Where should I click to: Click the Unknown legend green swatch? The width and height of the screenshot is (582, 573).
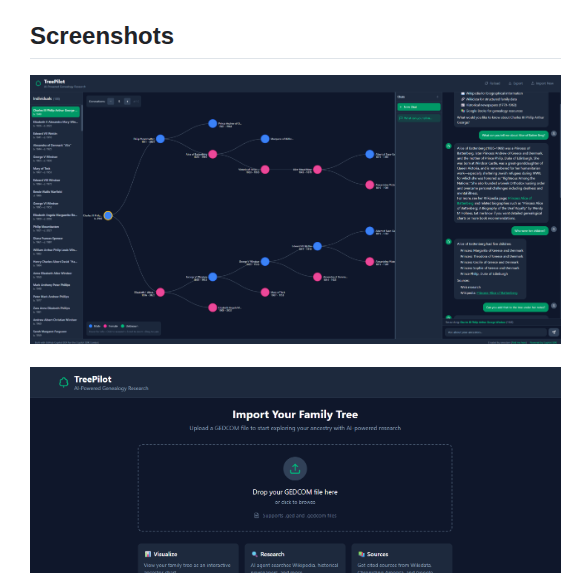point(122,326)
